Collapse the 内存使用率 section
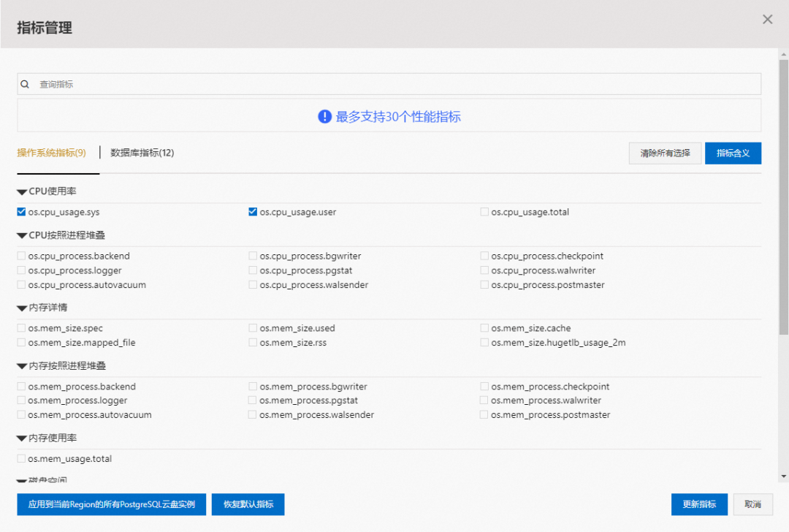789x532 pixels. (22, 438)
